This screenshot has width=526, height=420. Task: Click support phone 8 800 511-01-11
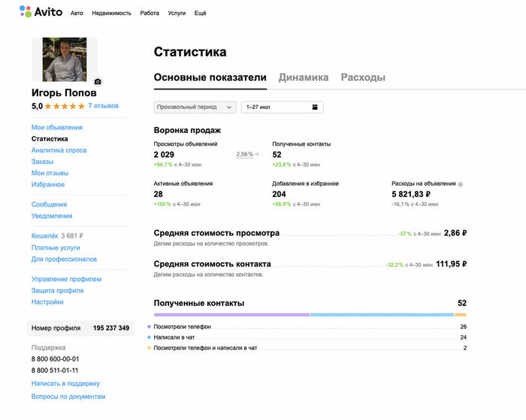click(55, 370)
